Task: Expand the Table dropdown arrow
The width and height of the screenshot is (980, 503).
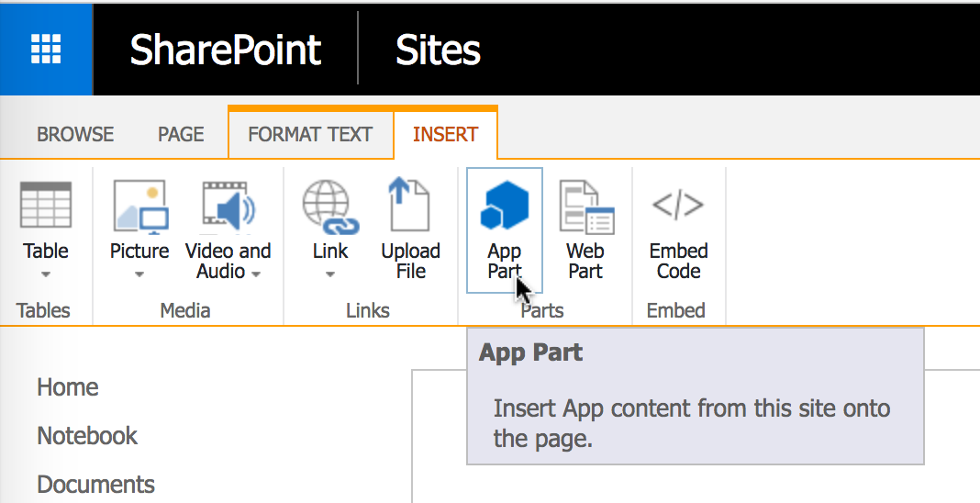Action: pyautogui.click(x=46, y=274)
